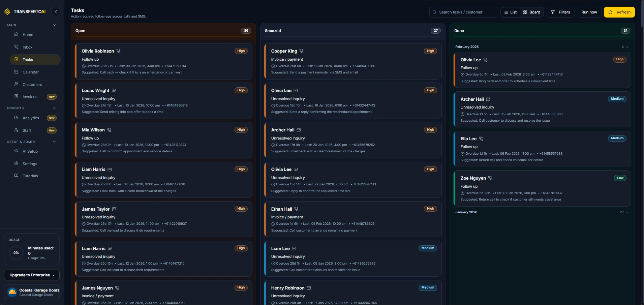Open Calendar from the sidebar

(31, 72)
